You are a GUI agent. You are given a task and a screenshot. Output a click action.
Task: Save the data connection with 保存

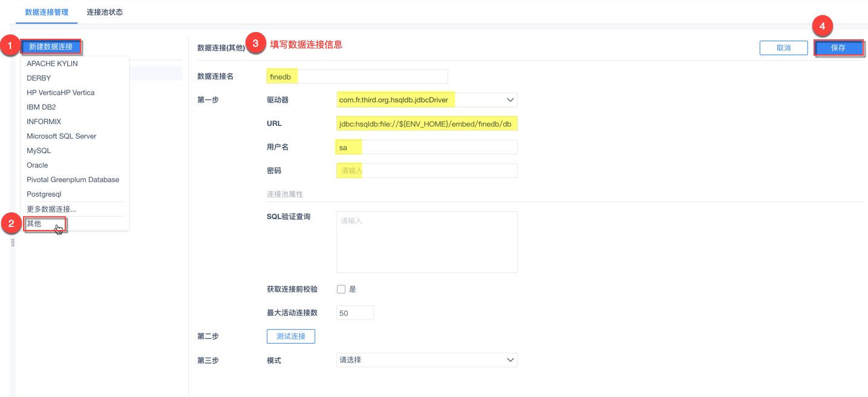click(x=838, y=48)
